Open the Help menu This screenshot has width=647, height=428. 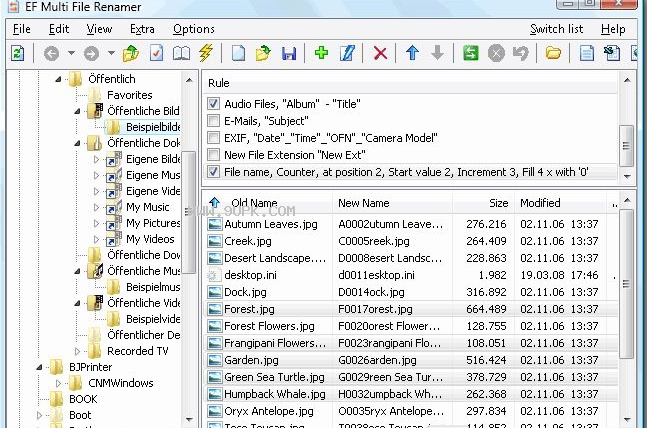(613, 29)
